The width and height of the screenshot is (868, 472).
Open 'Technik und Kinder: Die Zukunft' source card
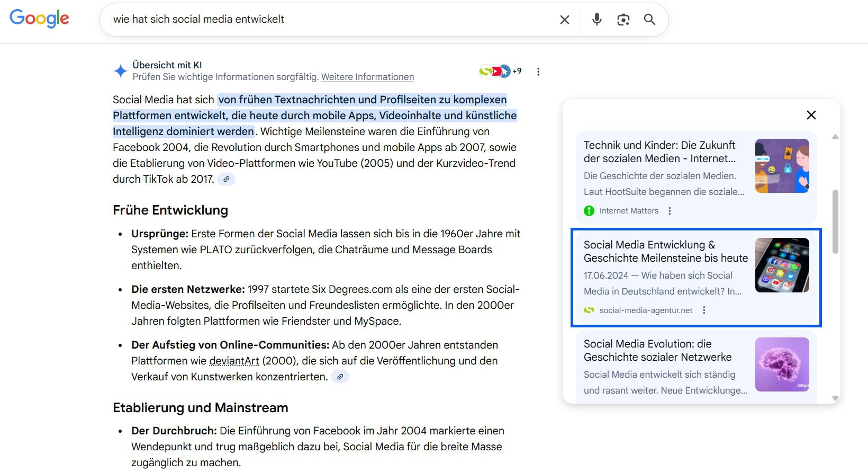697,177
